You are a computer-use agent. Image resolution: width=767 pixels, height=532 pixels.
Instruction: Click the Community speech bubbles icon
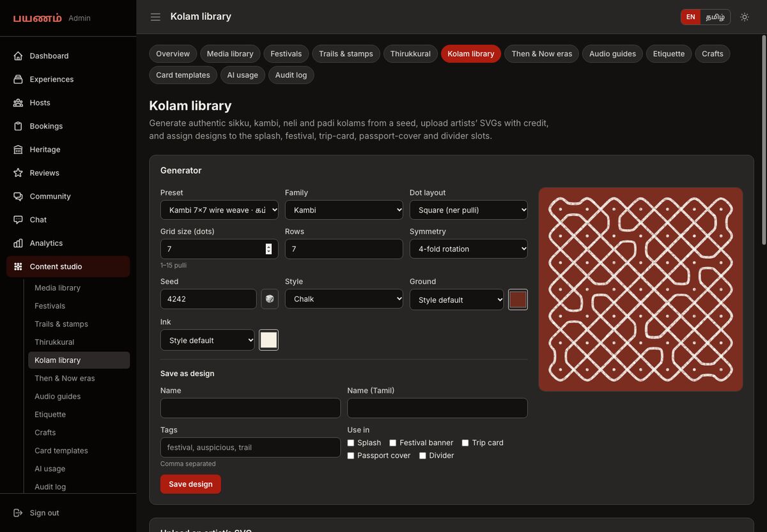tap(18, 196)
